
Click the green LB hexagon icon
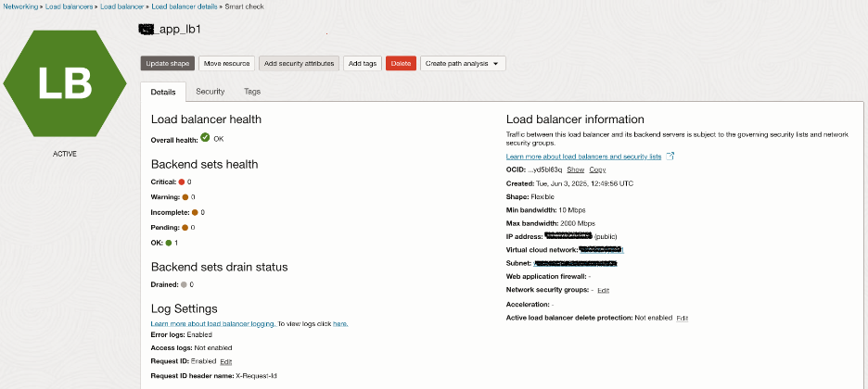pyautogui.click(x=65, y=83)
